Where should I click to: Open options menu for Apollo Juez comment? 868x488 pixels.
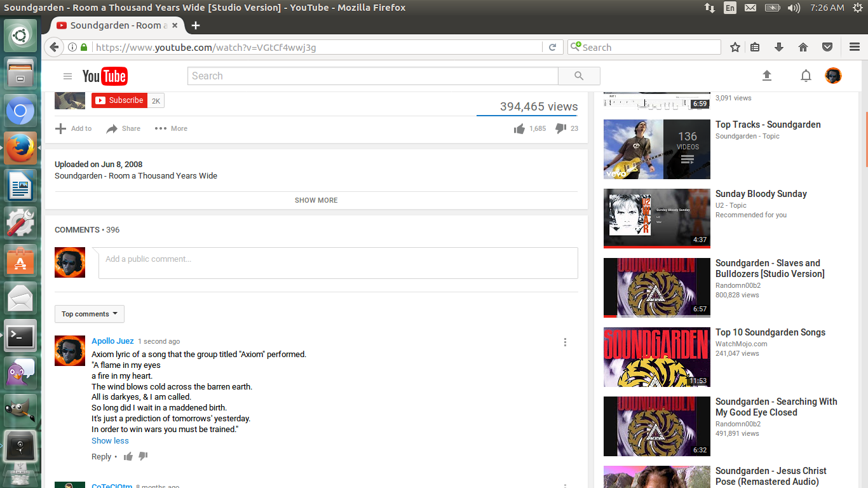[565, 342]
